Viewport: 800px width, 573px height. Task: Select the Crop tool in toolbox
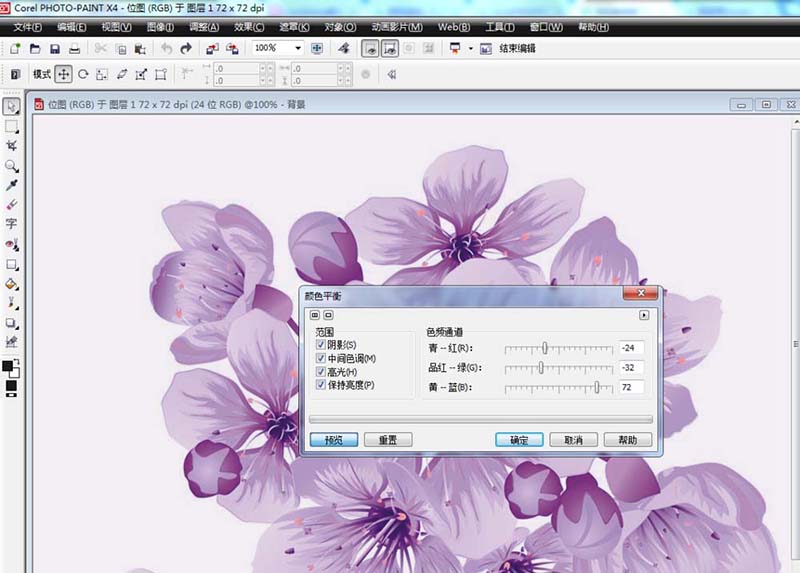pos(12,146)
